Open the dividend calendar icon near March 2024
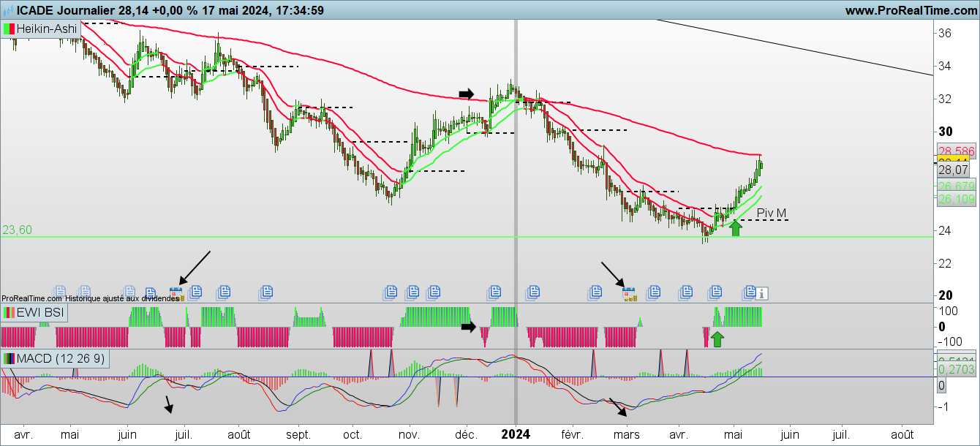Viewport: 980px width, 446px height. click(629, 294)
